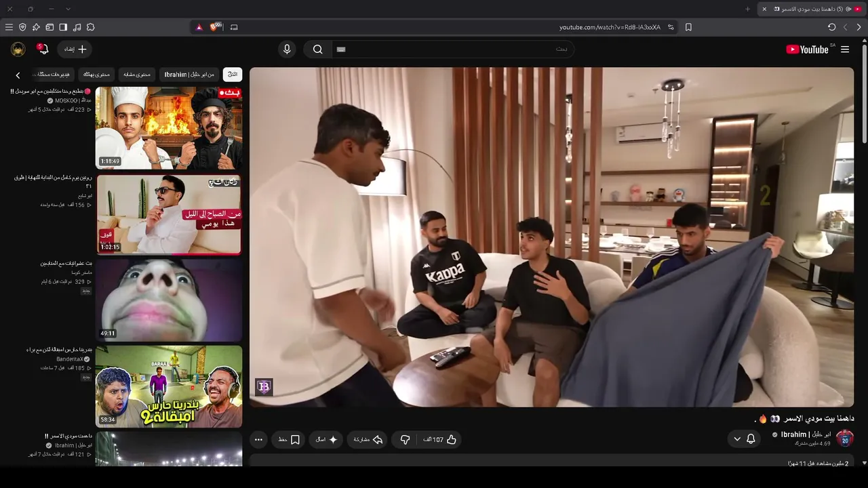Open the Brave Shields lion icon

click(x=216, y=27)
